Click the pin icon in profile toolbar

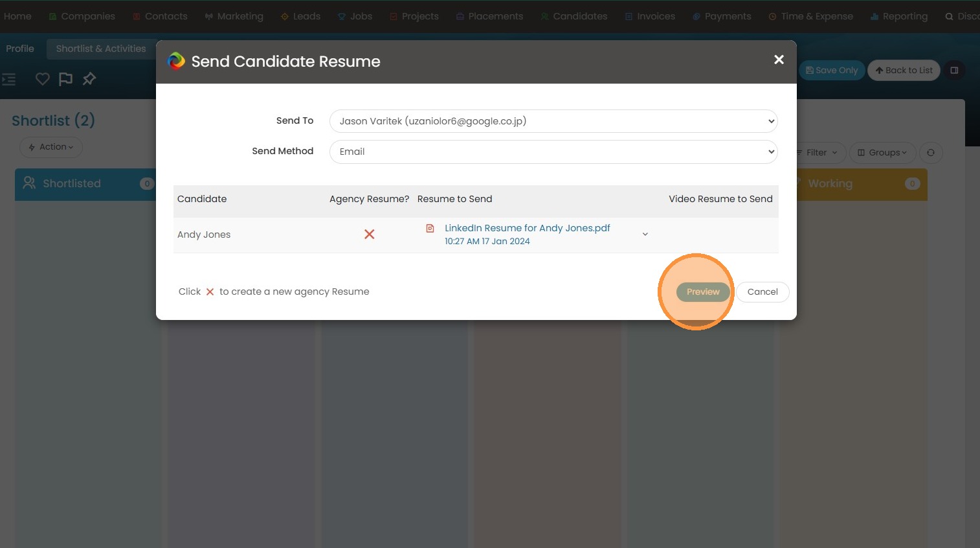[x=89, y=79]
